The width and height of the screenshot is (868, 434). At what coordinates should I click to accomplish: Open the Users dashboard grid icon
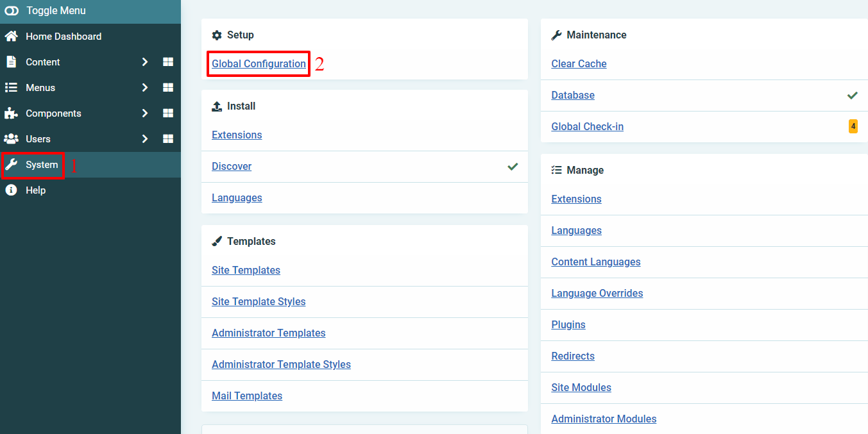[167, 138]
